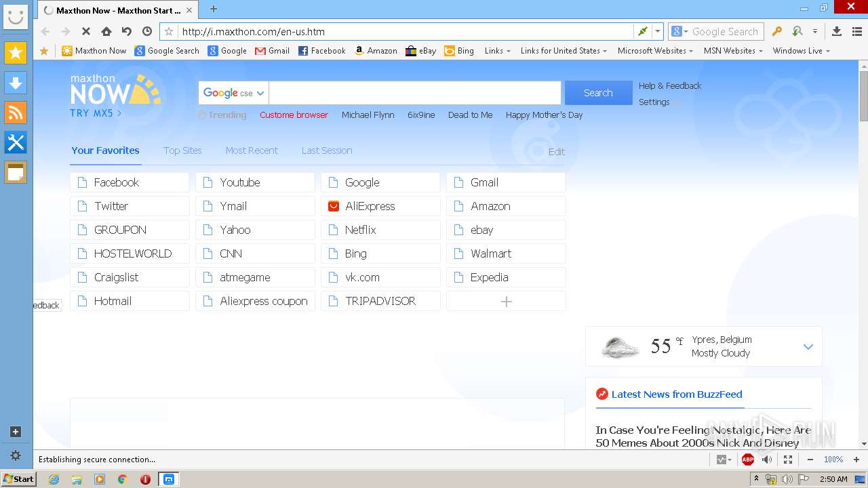Open a new tab with the plus button
The height and width of the screenshot is (488, 868).
214,9
